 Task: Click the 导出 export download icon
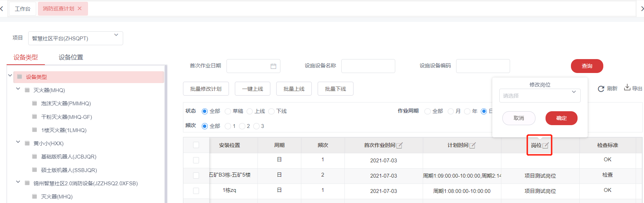[x=627, y=88]
